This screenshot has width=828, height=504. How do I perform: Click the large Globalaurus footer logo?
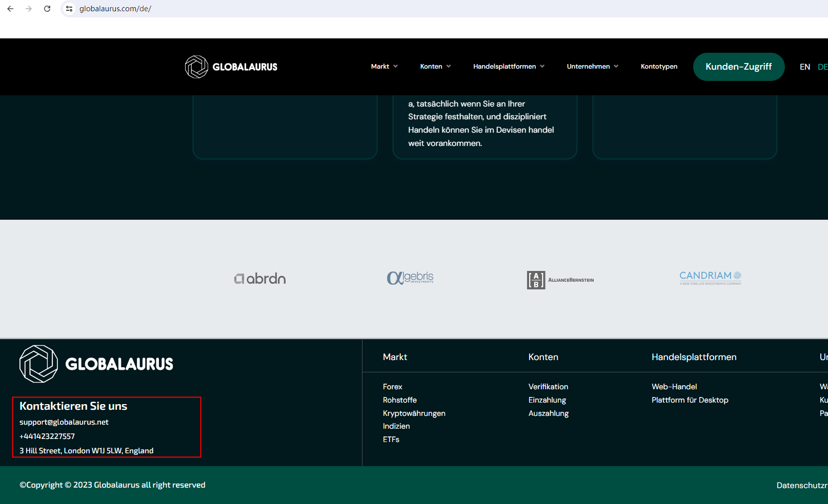[96, 364]
